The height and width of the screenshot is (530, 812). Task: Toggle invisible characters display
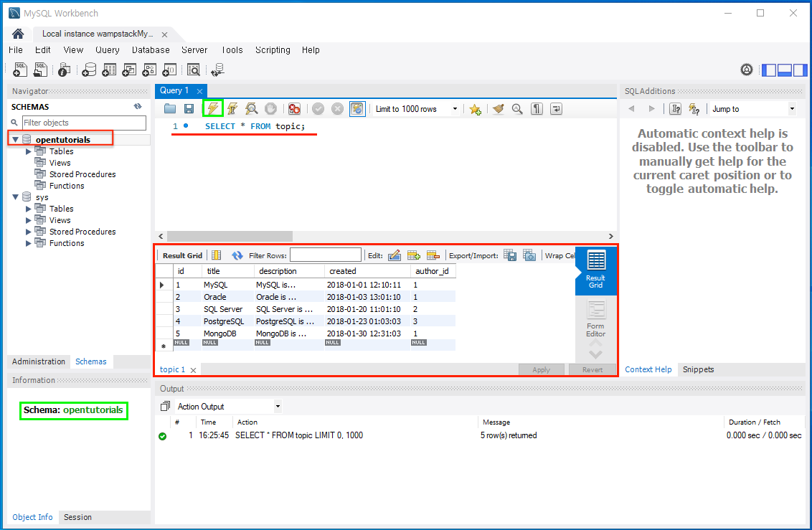click(537, 109)
